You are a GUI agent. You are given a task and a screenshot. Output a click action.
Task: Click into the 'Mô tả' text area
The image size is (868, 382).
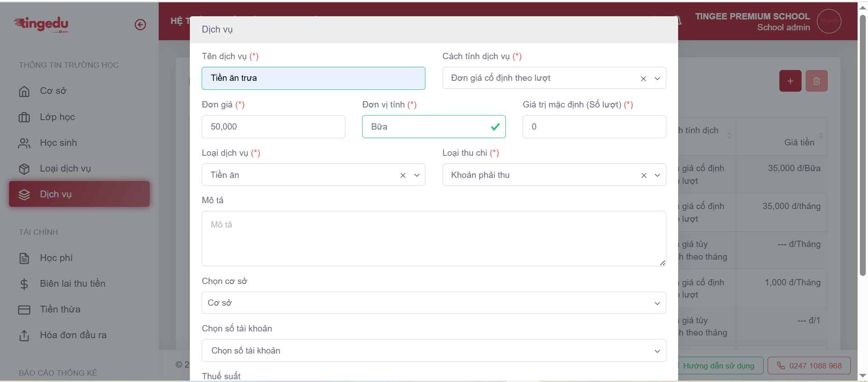pyautogui.click(x=434, y=238)
